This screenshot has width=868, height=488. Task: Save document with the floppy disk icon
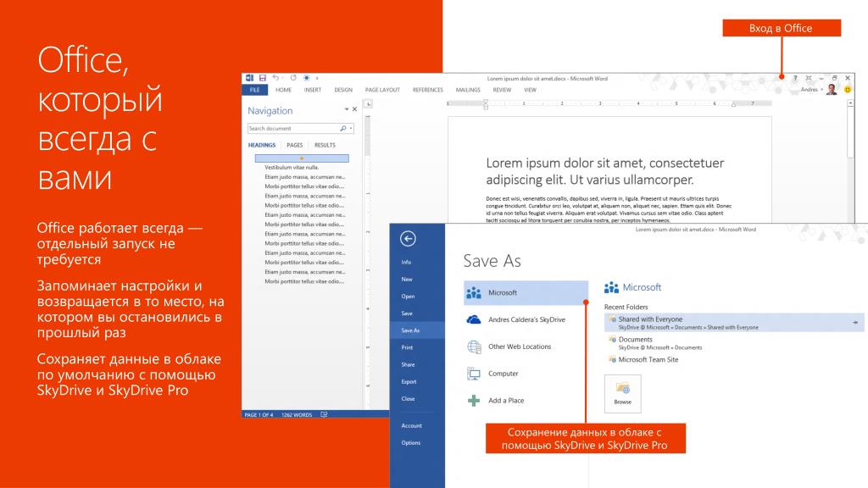click(x=263, y=78)
